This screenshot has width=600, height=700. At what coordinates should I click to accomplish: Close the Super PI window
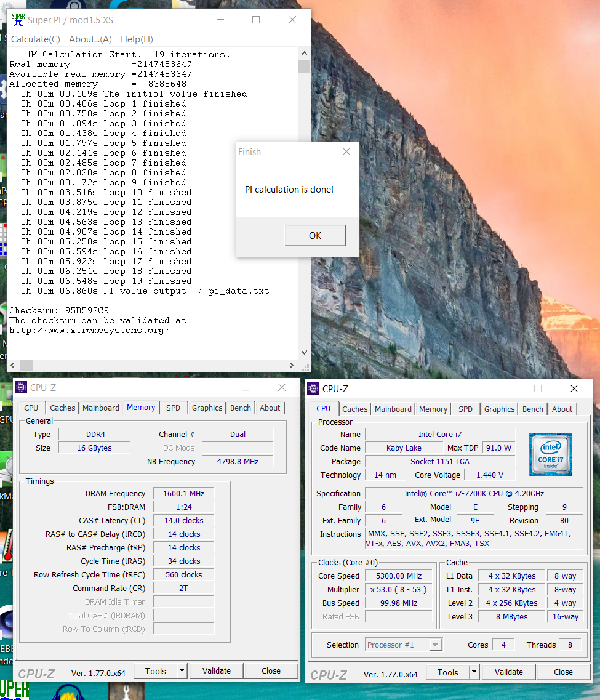[292, 20]
